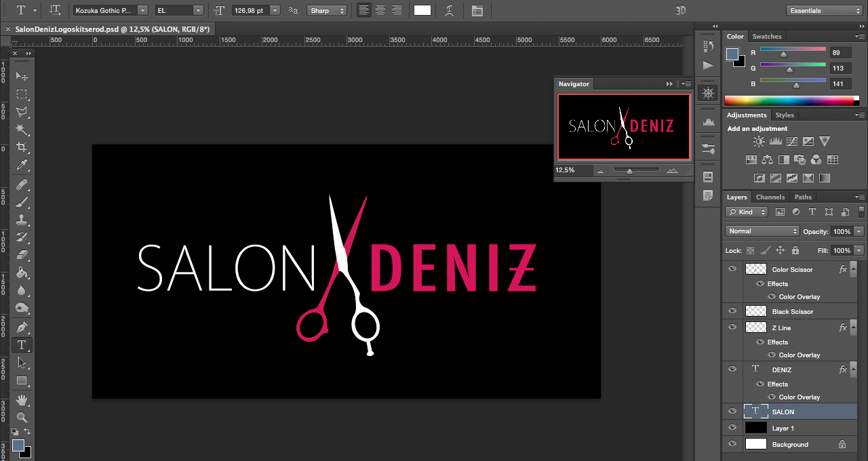Switch to the Styles tab
The height and width of the screenshot is (461, 868).
pos(785,115)
